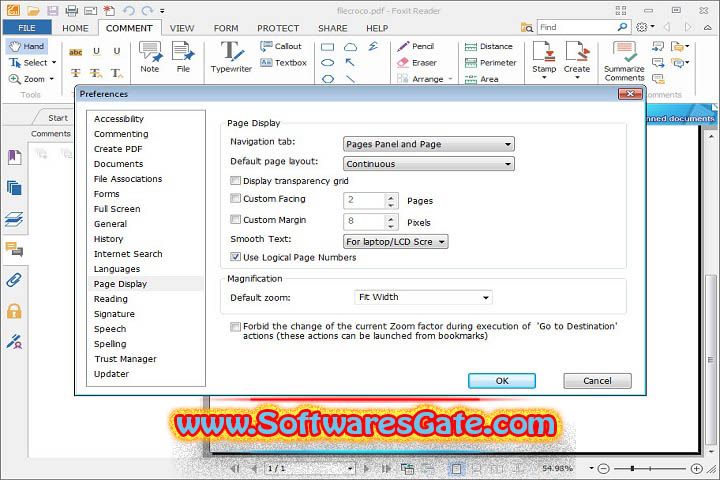Viewport: 720px width, 480px height.
Task: Switch to the HOME ribbon tab
Action: click(75, 28)
